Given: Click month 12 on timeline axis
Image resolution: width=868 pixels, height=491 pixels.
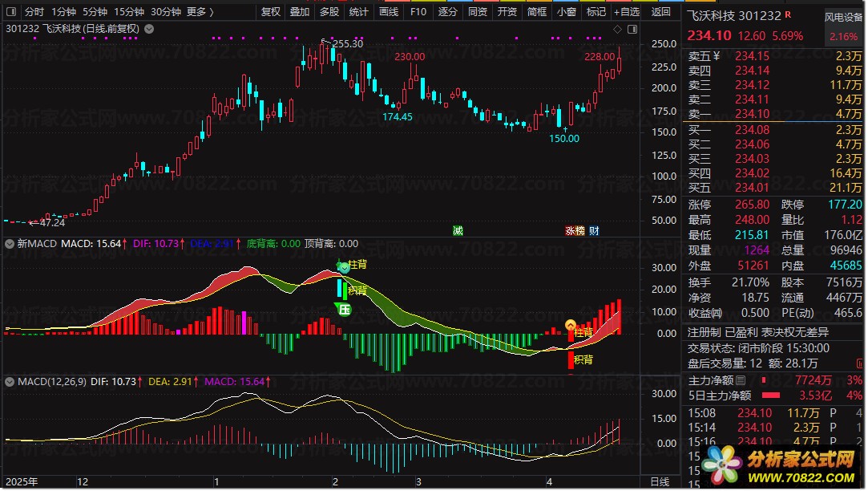Looking at the screenshot, I should point(83,481).
